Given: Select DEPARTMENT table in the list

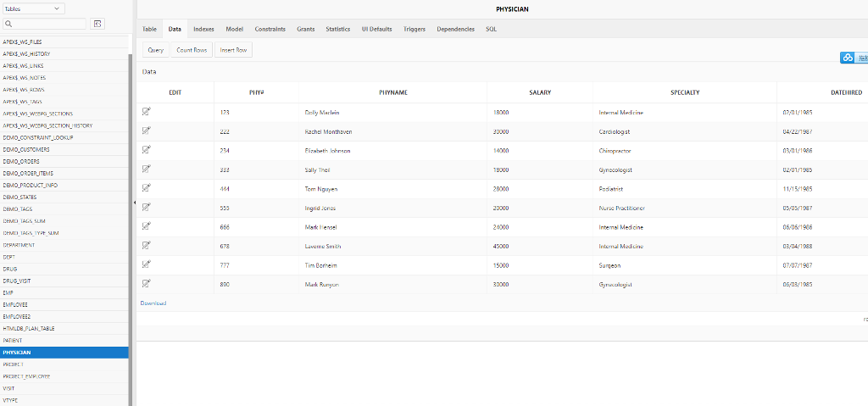Looking at the screenshot, I should 64,245.
